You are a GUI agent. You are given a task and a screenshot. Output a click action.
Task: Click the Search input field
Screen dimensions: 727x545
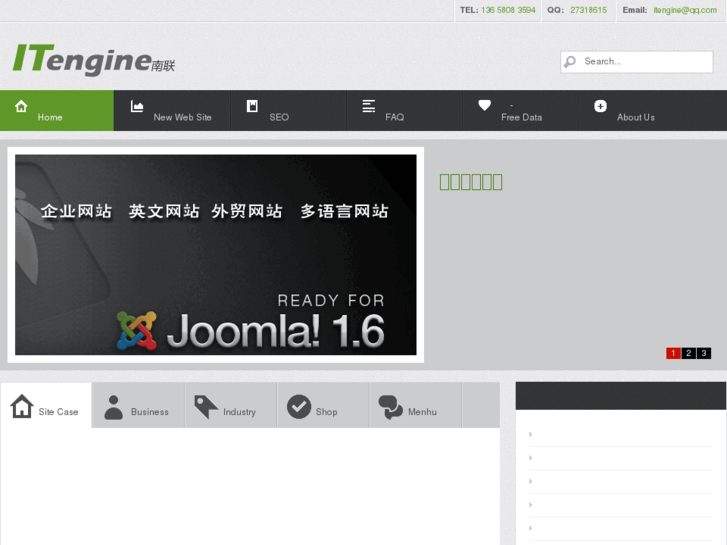click(x=637, y=62)
